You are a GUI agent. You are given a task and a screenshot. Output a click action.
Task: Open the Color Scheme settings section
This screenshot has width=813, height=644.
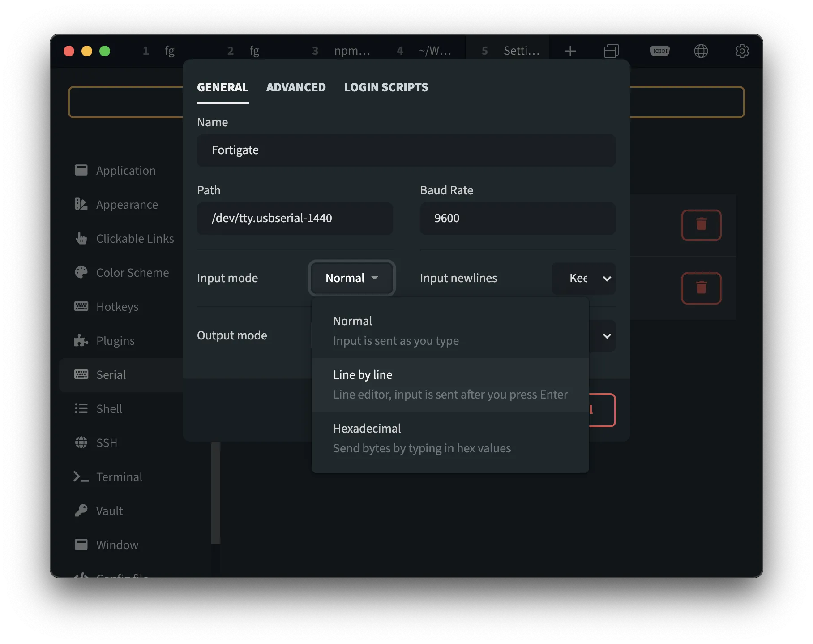132,273
